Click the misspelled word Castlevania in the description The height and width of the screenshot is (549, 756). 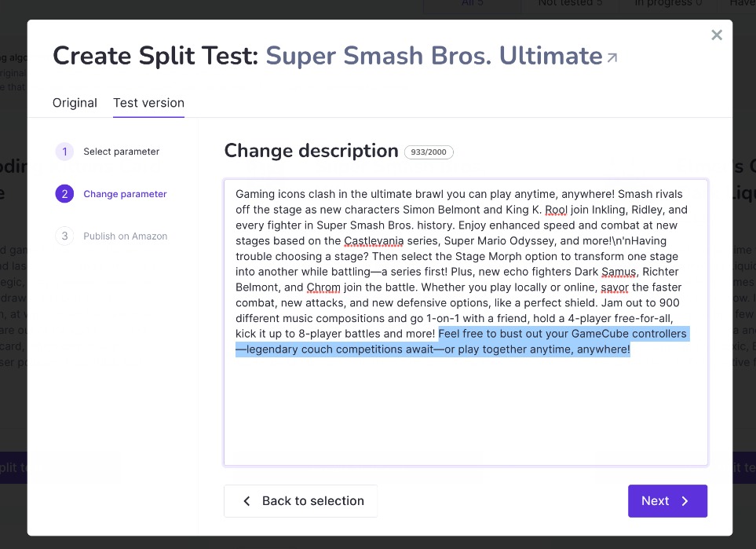tap(374, 241)
